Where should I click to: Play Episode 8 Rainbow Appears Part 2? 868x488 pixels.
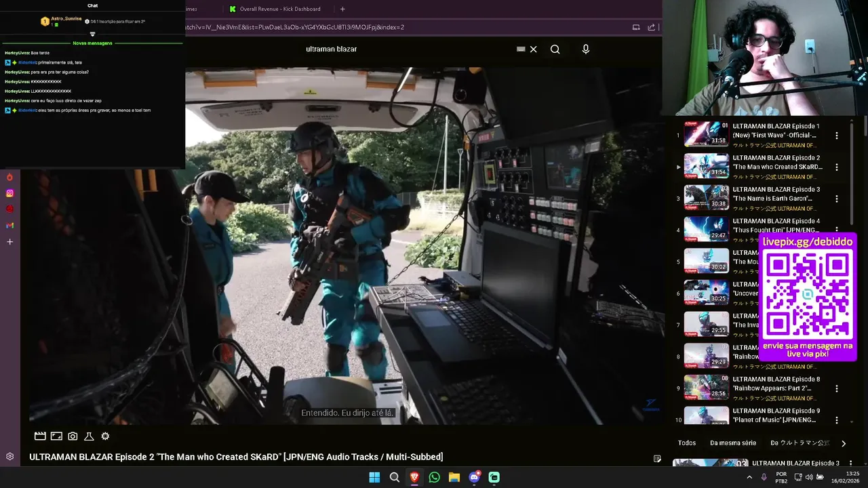pos(776,384)
